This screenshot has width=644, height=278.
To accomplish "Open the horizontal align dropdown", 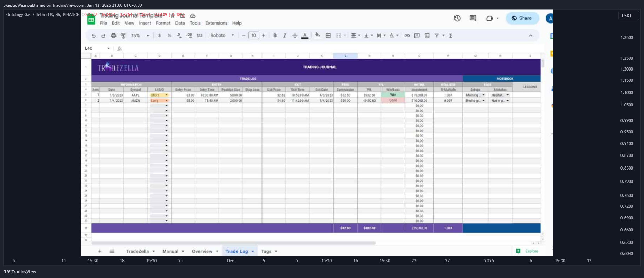I will tap(356, 35).
